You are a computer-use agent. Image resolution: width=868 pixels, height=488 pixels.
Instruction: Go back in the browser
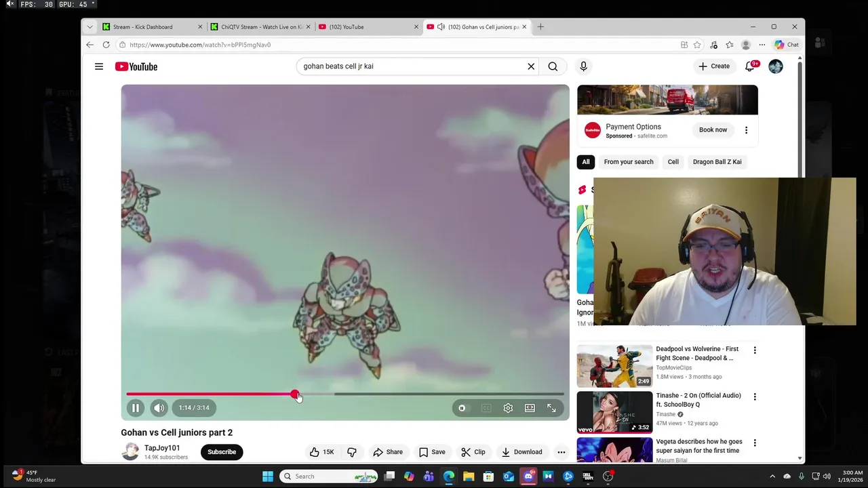tap(90, 45)
